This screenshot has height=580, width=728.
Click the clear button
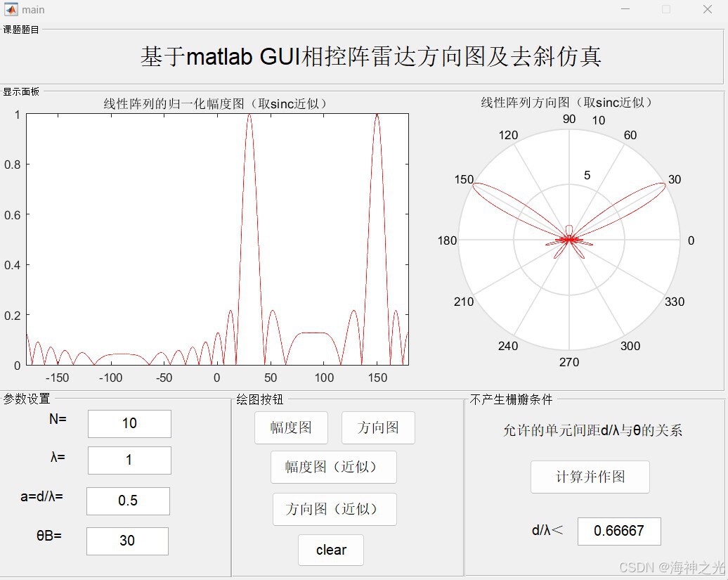click(x=331, y=550)
